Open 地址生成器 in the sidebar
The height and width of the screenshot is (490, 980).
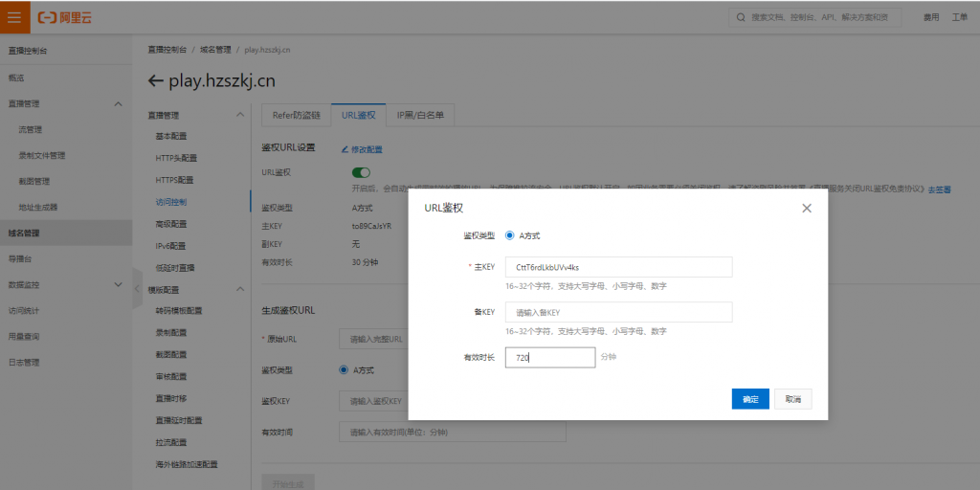tap(38, 207)
